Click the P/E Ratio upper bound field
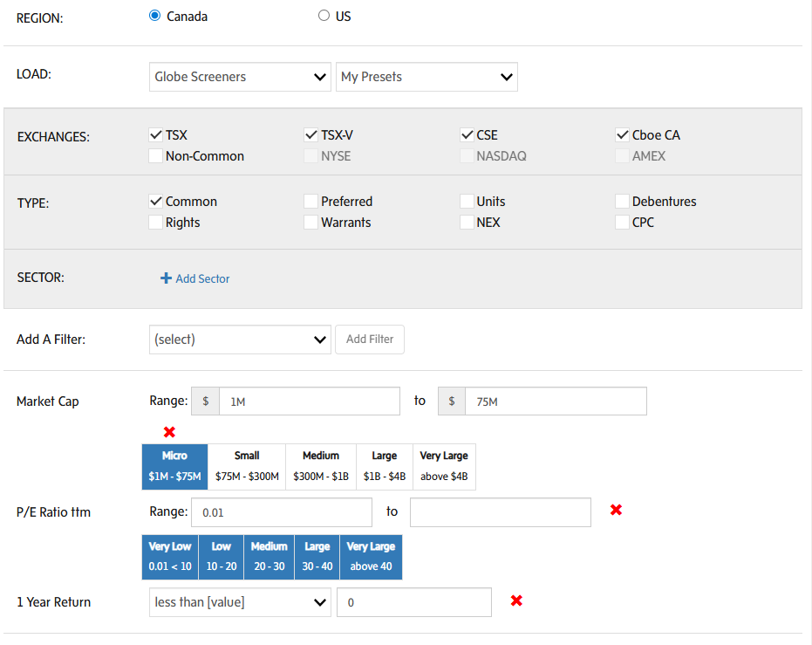812x645 pixels. (500, 512)
